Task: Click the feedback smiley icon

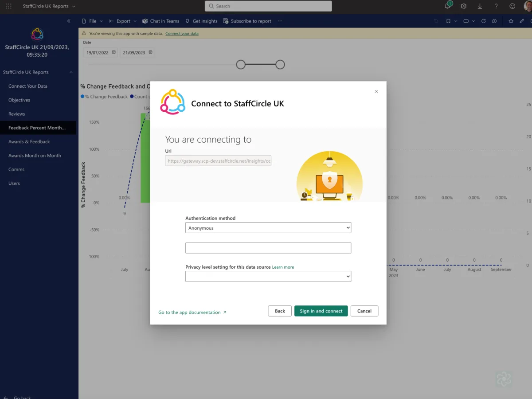Action: point(512,6)
